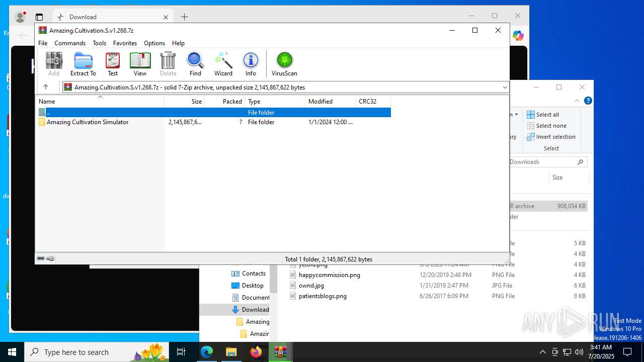Click the drive icon in status bar

41,258
